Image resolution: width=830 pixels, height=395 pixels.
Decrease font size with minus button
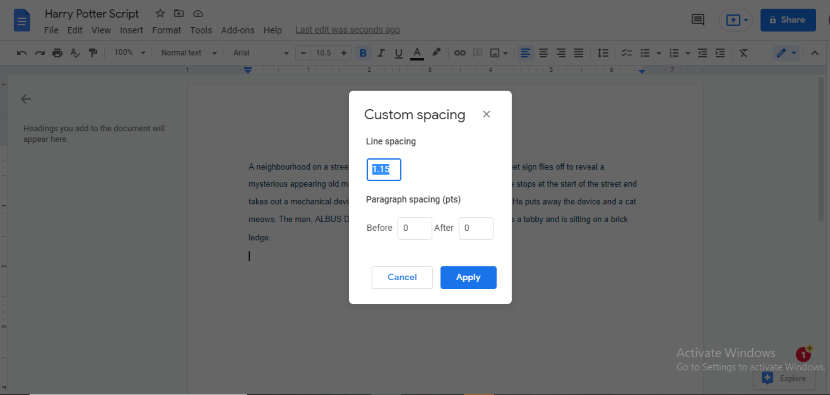coord(303,53)
